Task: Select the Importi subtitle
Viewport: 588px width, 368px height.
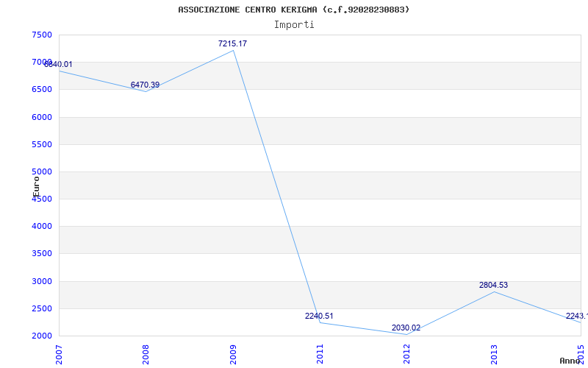Action: 294,25
